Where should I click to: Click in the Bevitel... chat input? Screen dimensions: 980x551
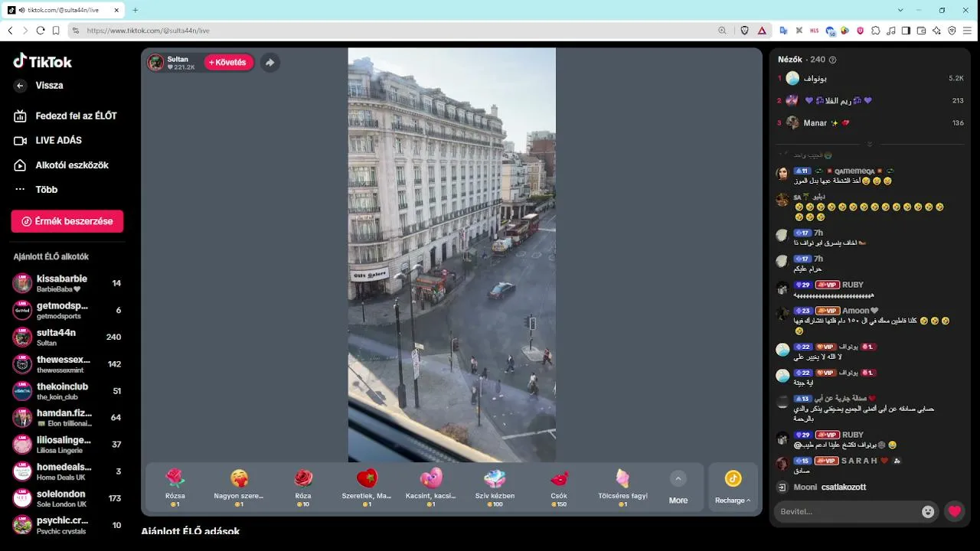(846, 511)
